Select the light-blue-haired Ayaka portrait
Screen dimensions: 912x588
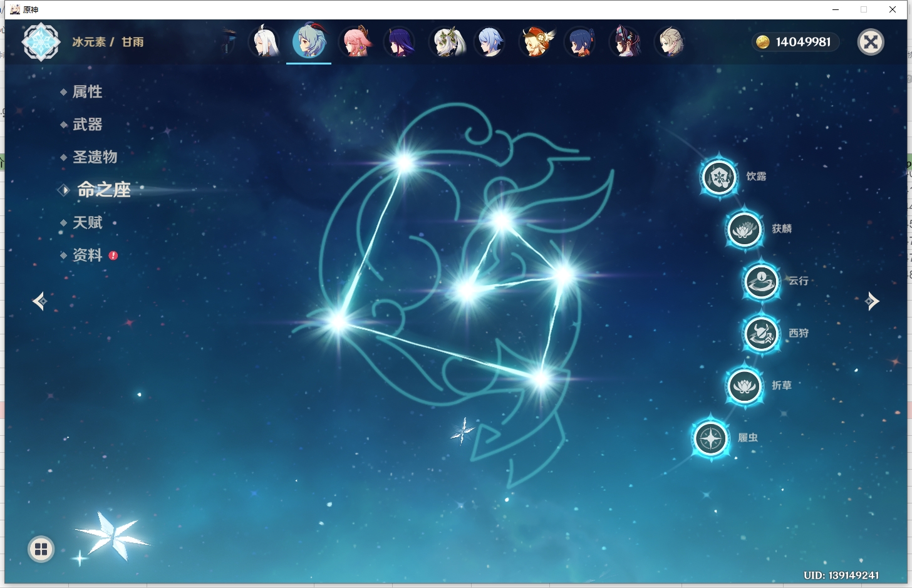click(x=490, y=42)
